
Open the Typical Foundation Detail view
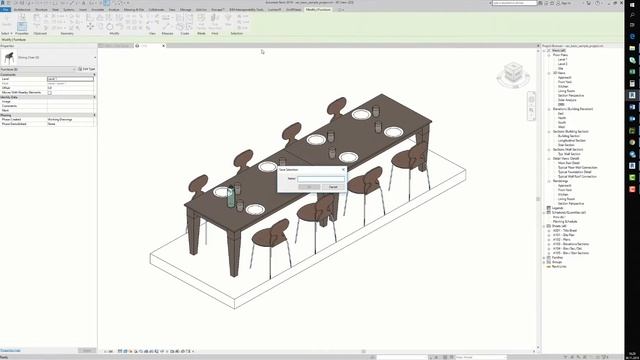(x=575, y=172)
